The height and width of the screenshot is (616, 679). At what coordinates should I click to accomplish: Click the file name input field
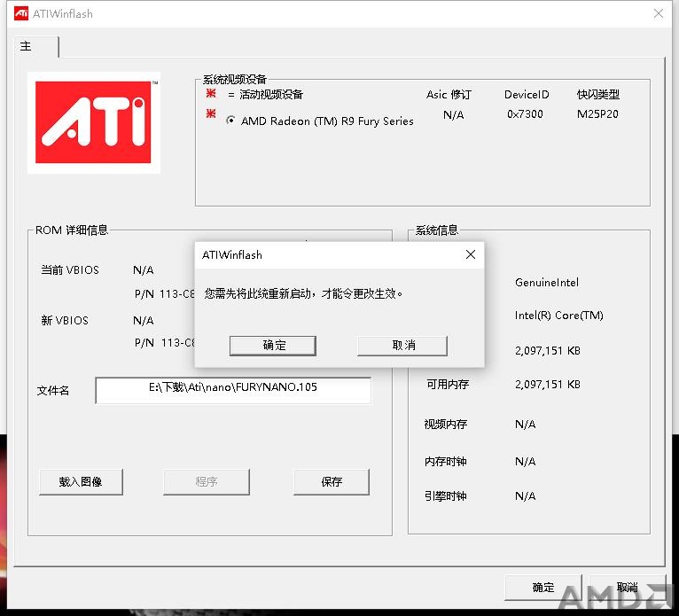click(x=233, y=390)
